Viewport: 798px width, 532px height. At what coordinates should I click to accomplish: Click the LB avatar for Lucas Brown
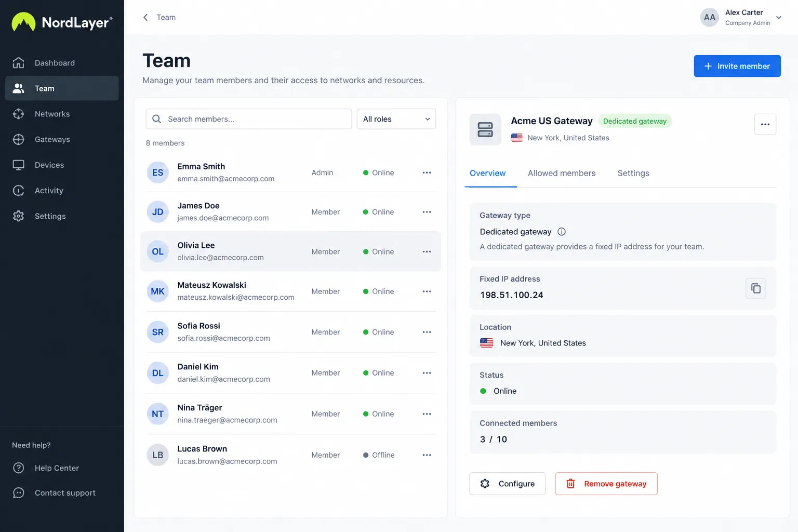pyautogui.click(x=157, y=455)
